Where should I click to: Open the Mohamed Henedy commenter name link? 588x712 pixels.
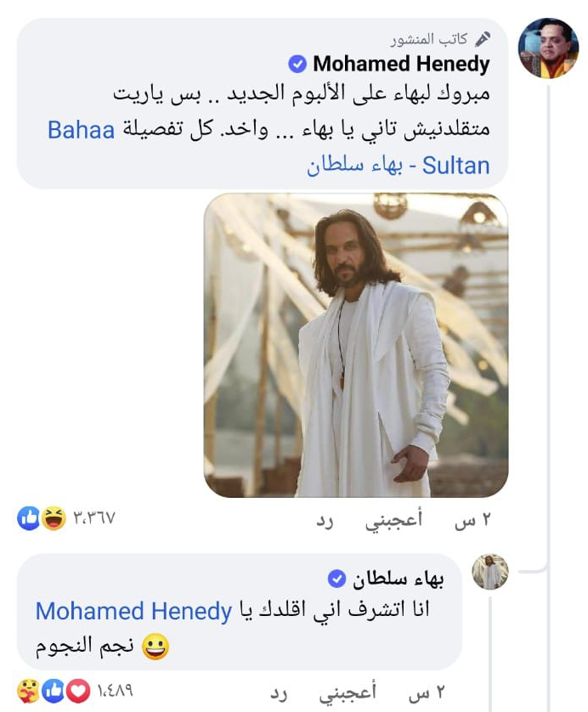point(401,64)
